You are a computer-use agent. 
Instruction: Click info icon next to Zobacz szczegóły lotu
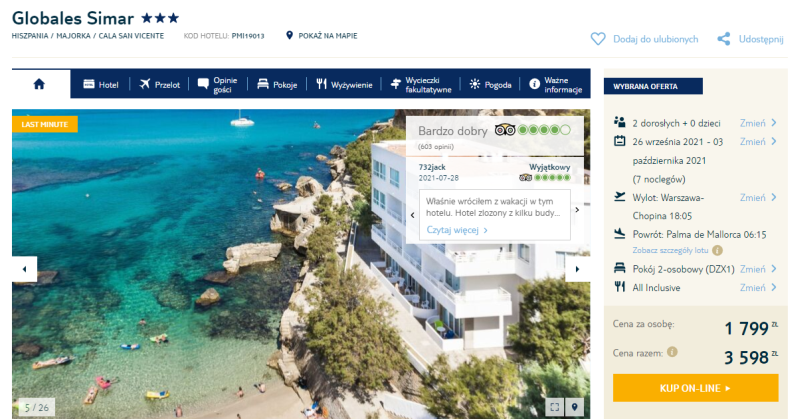(717, 250)
